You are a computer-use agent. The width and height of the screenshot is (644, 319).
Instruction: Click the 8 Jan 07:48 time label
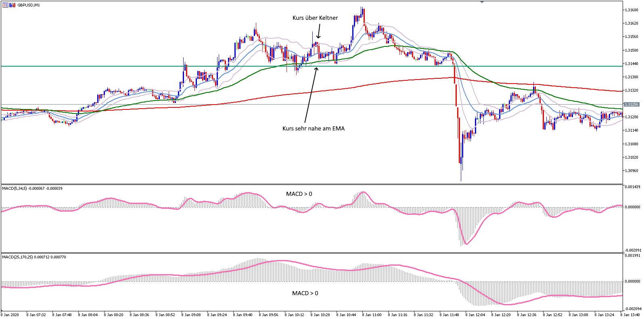[x=62, y=315]
